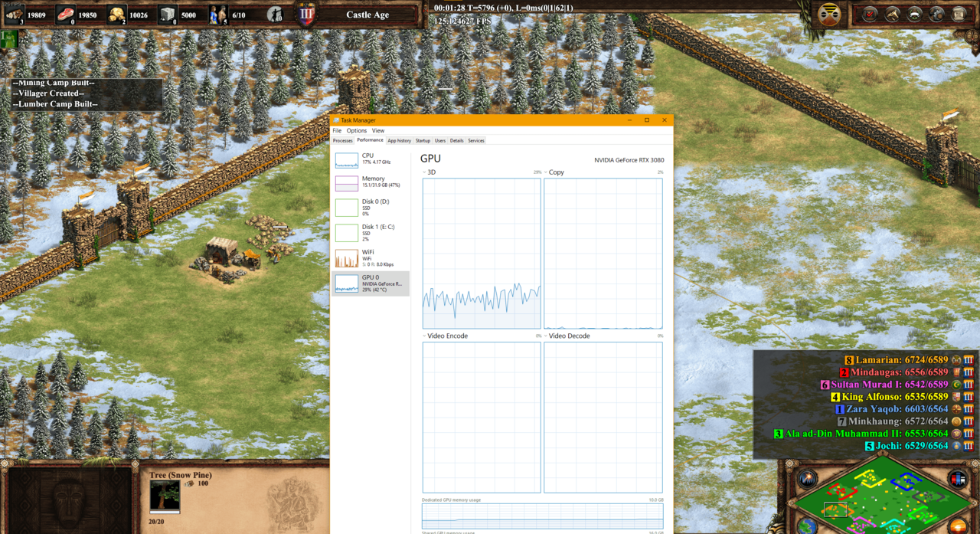980x534 pixels.
Task: Select the idle villager icon
Action: (276, 14)
